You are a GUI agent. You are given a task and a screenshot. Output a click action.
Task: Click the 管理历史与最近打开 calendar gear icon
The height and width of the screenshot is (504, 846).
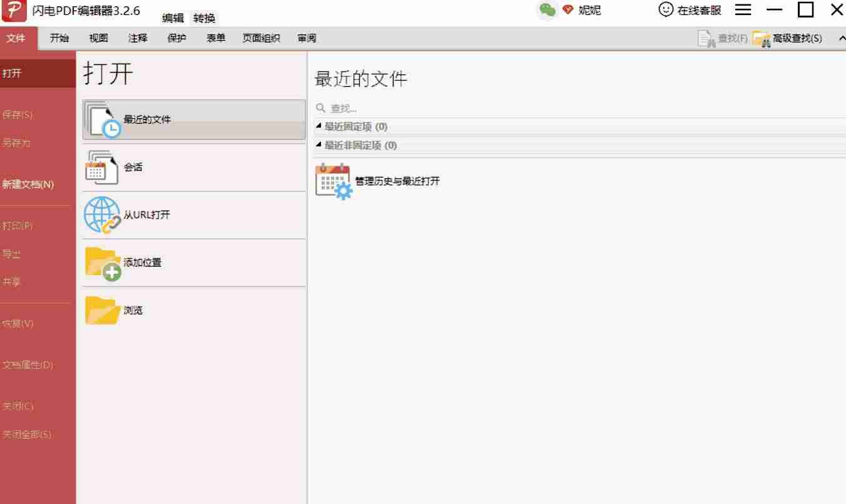click(x=334, y=181)
